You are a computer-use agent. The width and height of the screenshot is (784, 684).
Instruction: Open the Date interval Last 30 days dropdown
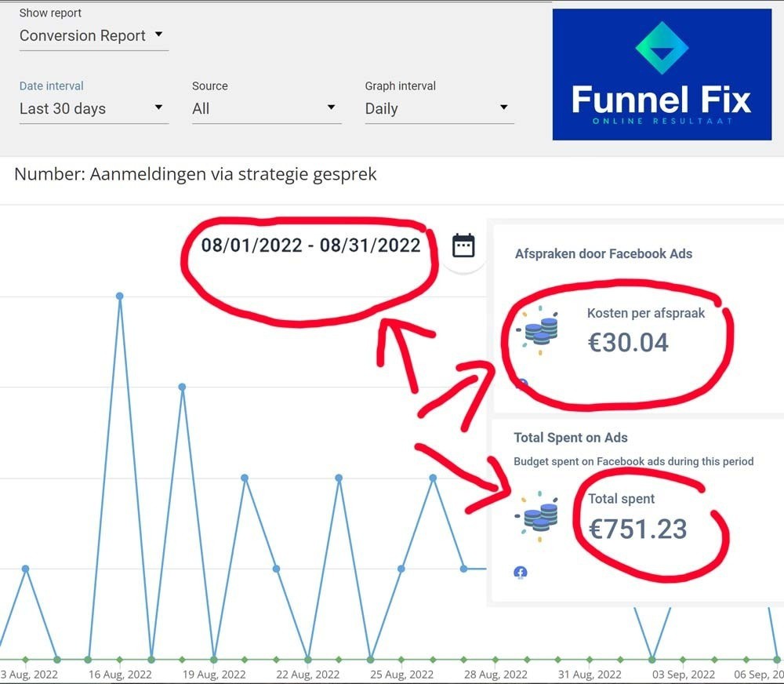click(93, 108)
